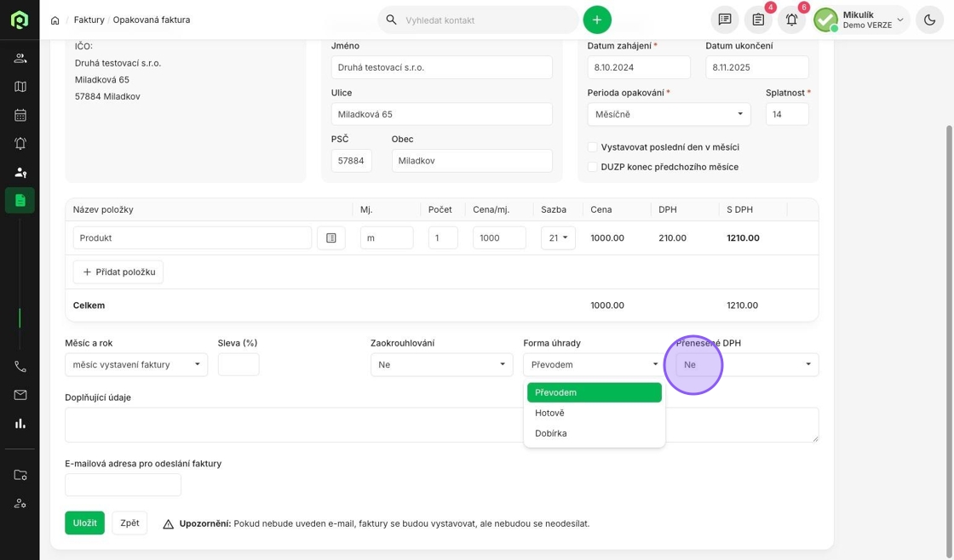The width and height of the screenshot is (954, 560).
Task: Click the green app logo in sidebar
Action: click(20, 20)
